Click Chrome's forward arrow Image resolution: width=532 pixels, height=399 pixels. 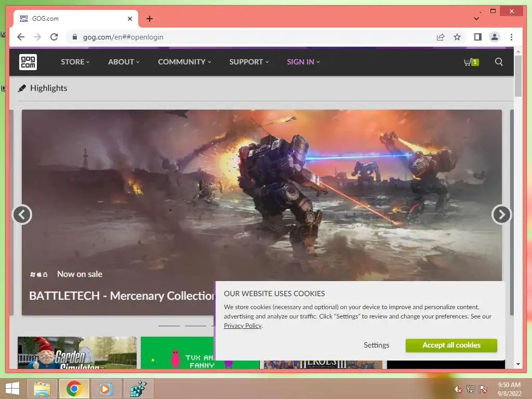(x=37, y=37)
